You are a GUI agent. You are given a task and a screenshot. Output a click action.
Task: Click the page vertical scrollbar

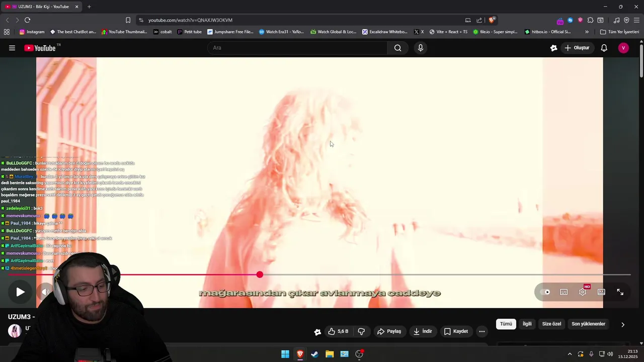coord(641,60)
